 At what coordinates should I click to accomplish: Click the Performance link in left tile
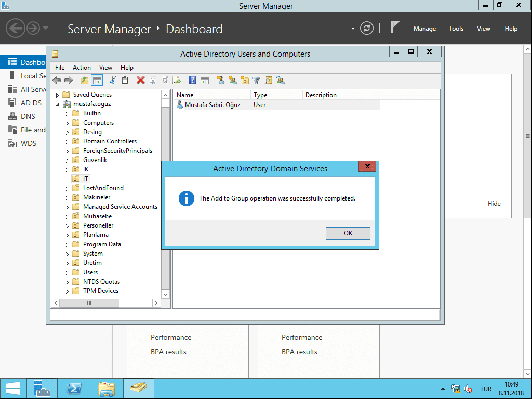pos(171,337)
